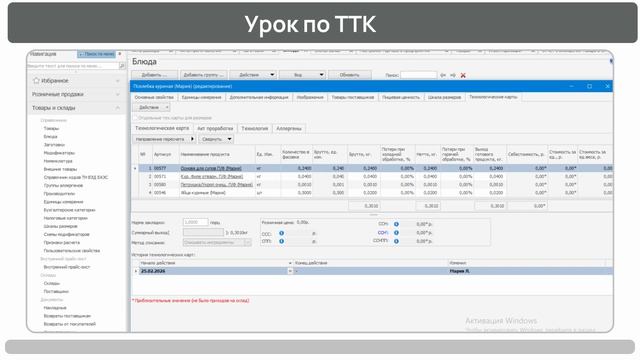Open ingredient link in row 00580
The image size is (640, 360).
[217, 184]
